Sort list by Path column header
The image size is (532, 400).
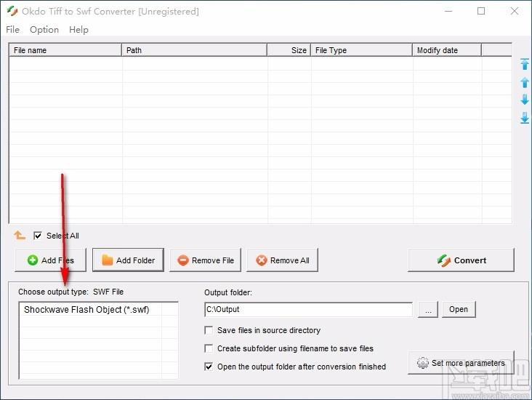pos(194,50)
